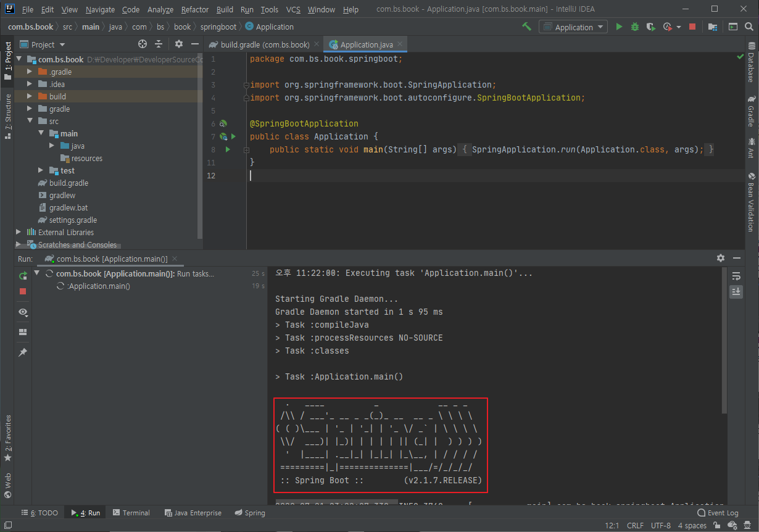Open the Navigate menu
The width and height of the screenshot is (759, 532).
pos(100,9)
